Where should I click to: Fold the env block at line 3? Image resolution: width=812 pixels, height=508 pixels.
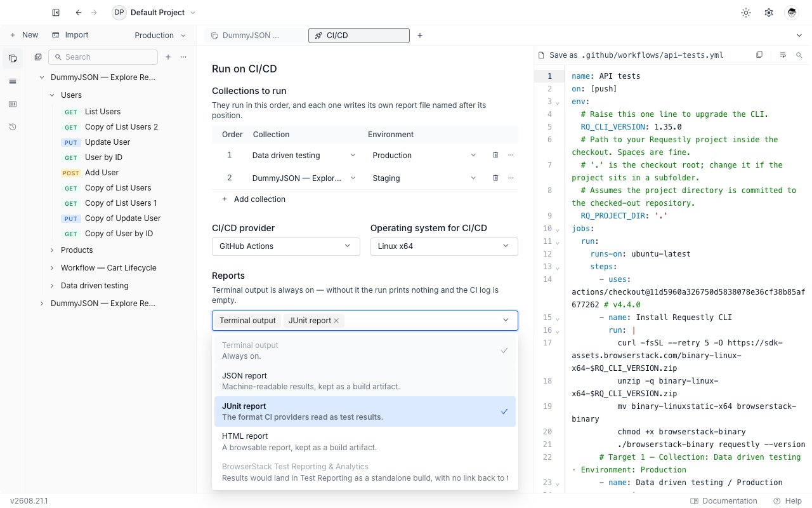[x=557, y=102]
